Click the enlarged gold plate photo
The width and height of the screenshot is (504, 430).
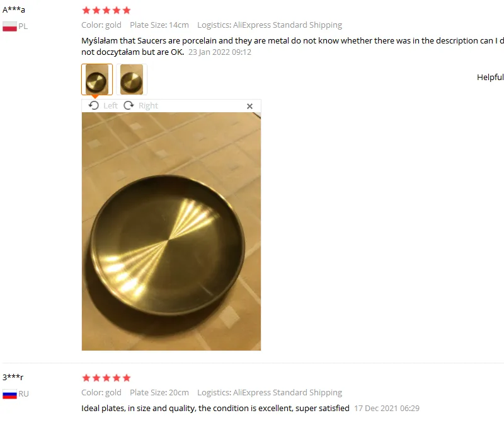[x=171, y=231]
